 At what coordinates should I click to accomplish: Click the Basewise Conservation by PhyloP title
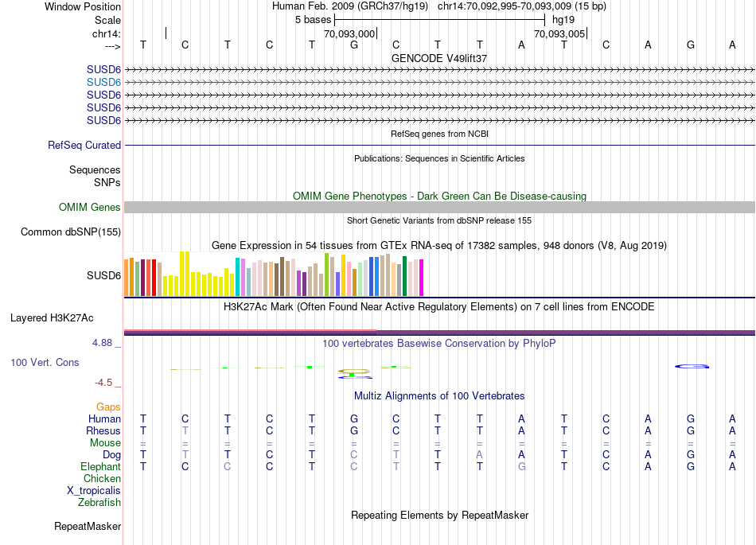pos(439,344)
